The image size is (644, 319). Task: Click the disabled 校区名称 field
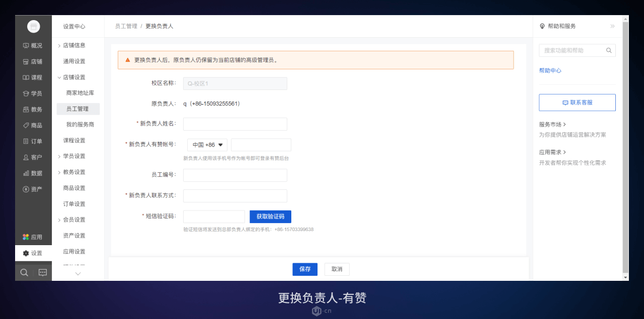pos(235,83)
